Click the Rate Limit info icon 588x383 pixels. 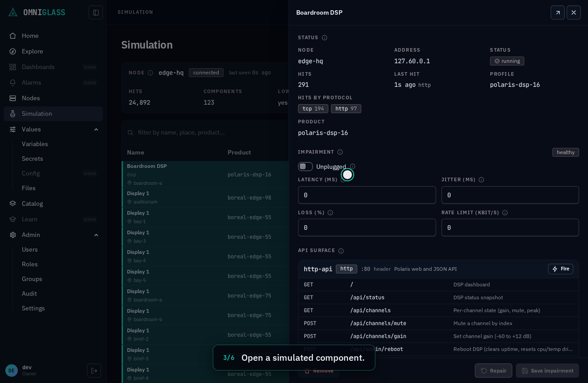click(505, 213)
